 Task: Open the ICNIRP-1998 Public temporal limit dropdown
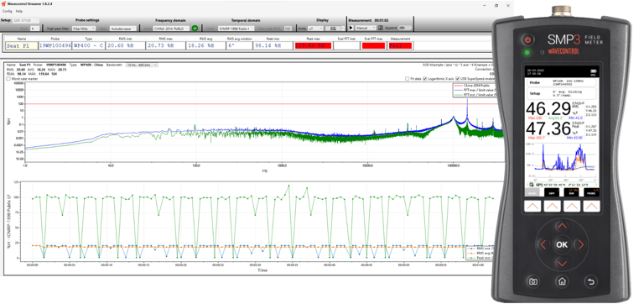236,29
